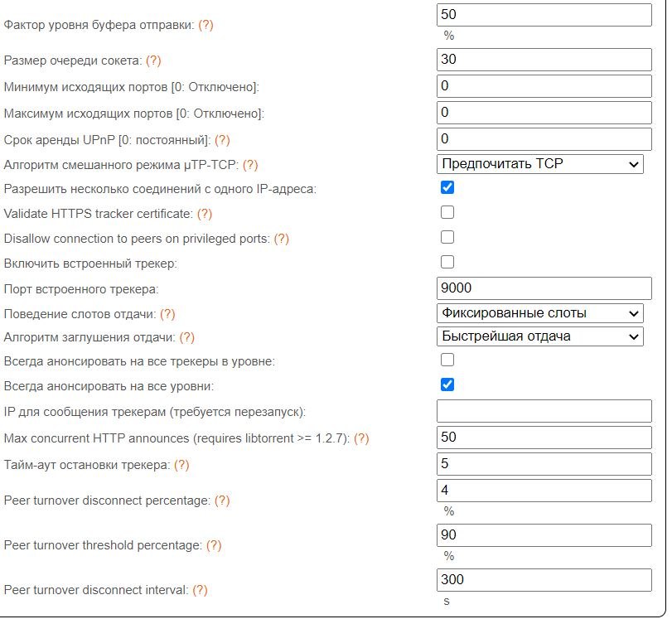Viewport: 672px width, 619px height.
Task: Click Peer turnover disconnect interval field 300
Action: tap(544, 580)
